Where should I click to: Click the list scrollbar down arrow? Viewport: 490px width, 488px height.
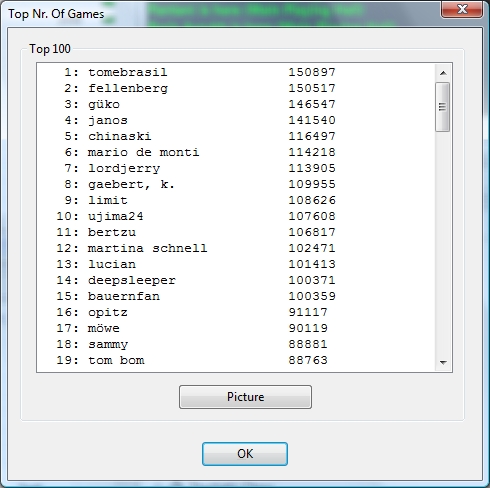pyautogui.click(x=443, y=362)
